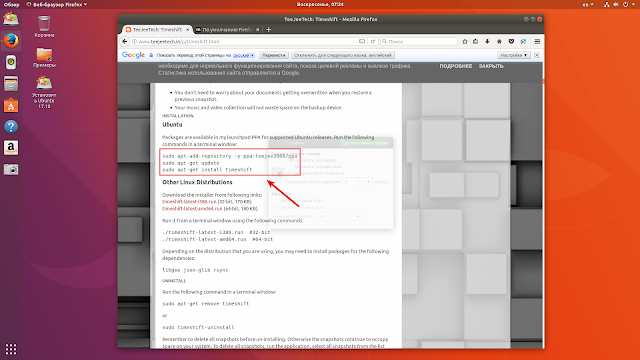
Task: Click the 'Ubuntu' heading
Action: (172, 124)
